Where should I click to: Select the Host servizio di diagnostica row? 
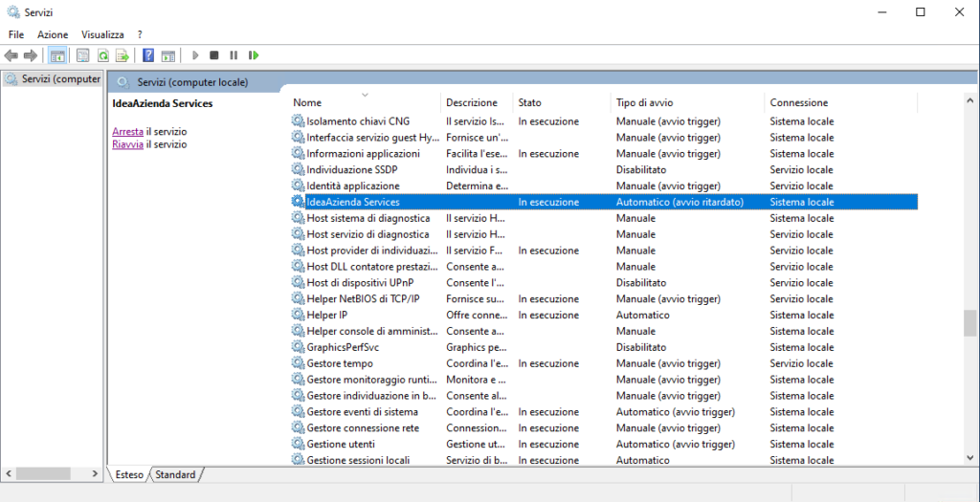604,234
